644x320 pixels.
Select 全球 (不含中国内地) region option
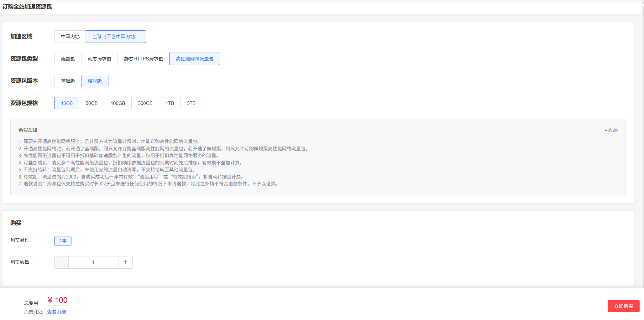(x=116, y=37)
